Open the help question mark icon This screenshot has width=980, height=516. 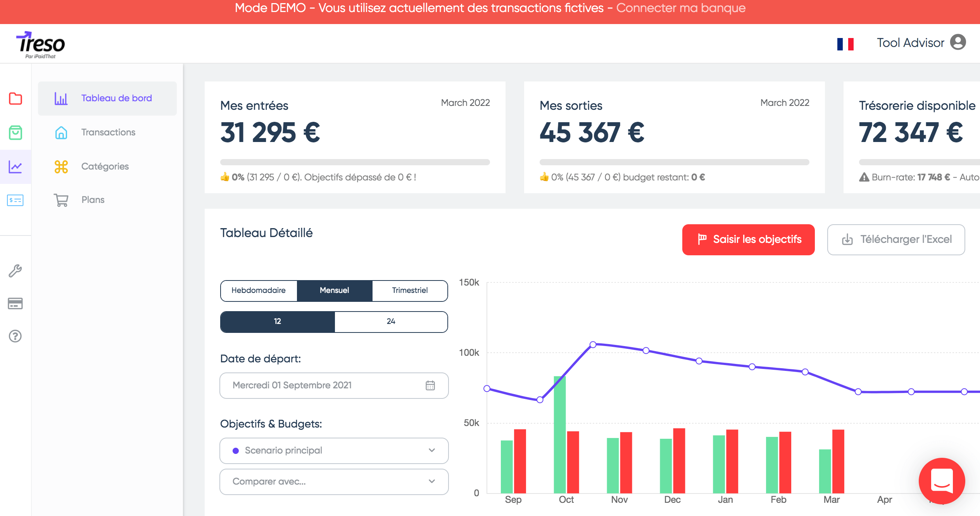click(16, 336)
